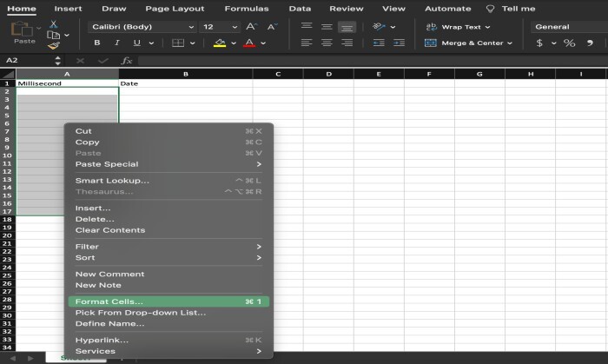Viewport: 608px width, 364px height.
Task: Open the Page Layout ribbon tab
Action: point(175,9)
